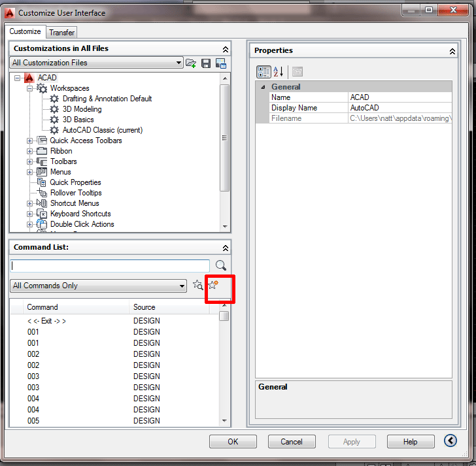
Task: Select Drafting & Annotation Default workspace
Action: click(x=107, y=99)
